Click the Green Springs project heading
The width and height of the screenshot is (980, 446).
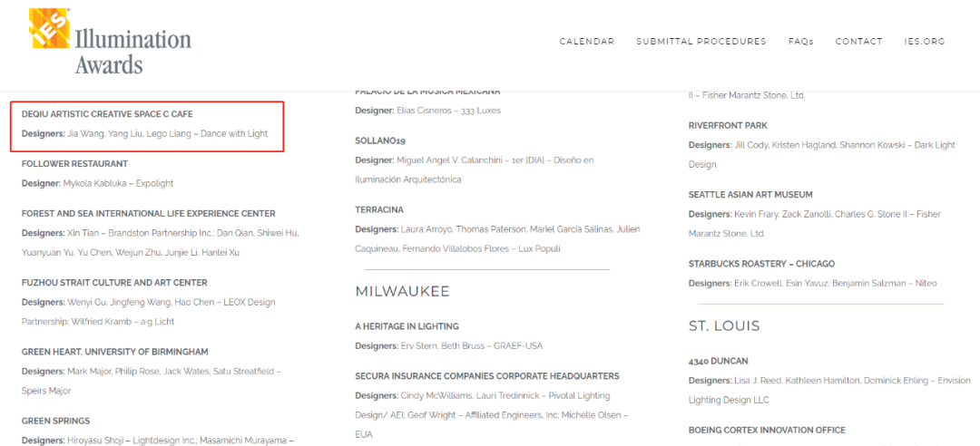[57, 422]
